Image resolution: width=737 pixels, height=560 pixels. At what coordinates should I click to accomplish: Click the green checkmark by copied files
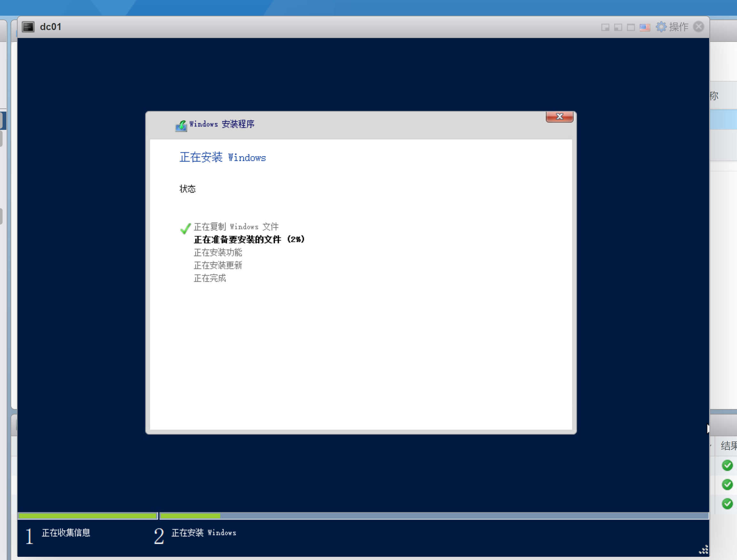(185, 228)
